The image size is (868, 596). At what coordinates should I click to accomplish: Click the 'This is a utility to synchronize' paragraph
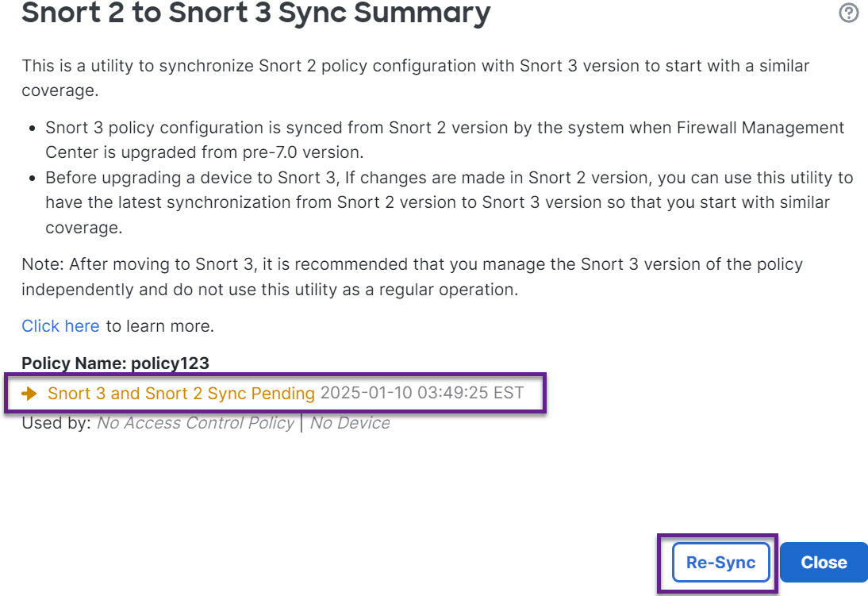[415, 78]
